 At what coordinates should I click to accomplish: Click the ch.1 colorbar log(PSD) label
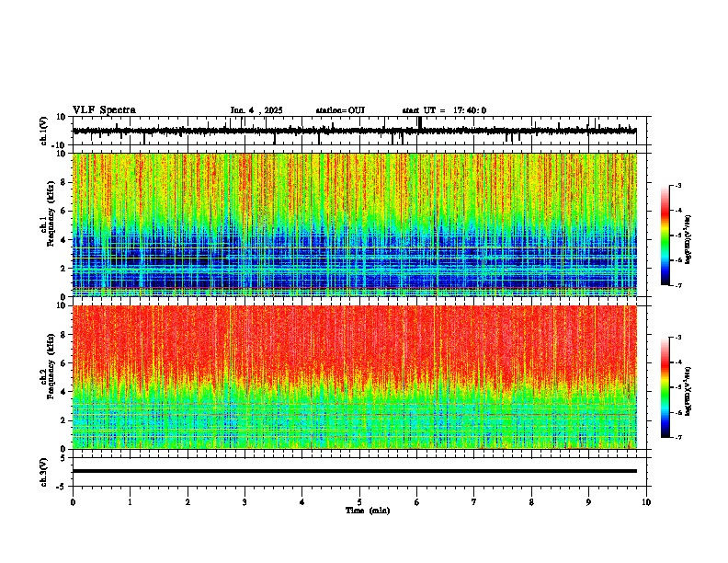coord(688,239)
